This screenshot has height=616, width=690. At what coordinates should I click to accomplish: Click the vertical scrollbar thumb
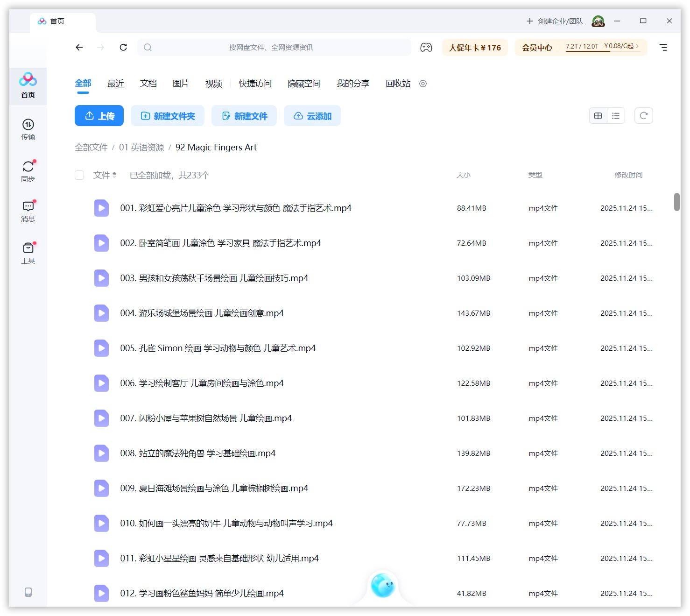(x=676, y=202)
